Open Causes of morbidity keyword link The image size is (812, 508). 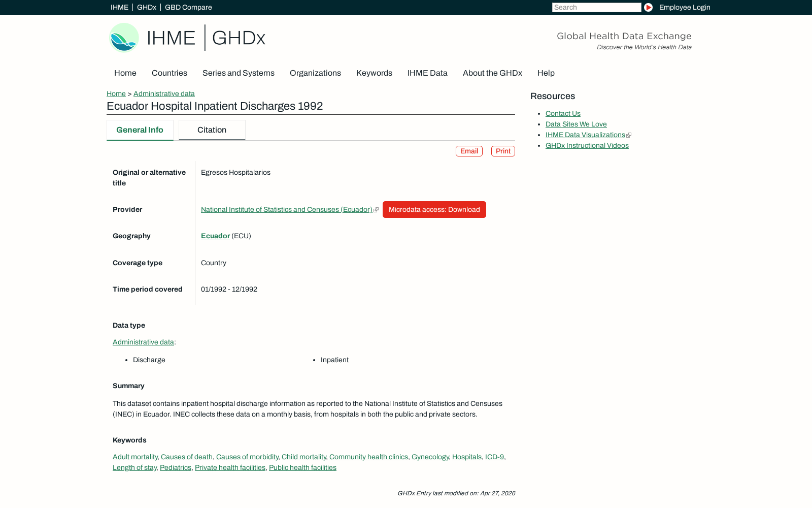coord(247,457)
